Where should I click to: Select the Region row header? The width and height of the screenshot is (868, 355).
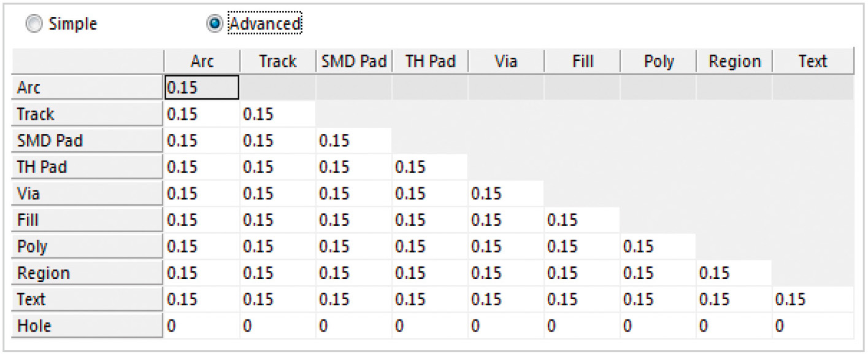coord(87,273)
